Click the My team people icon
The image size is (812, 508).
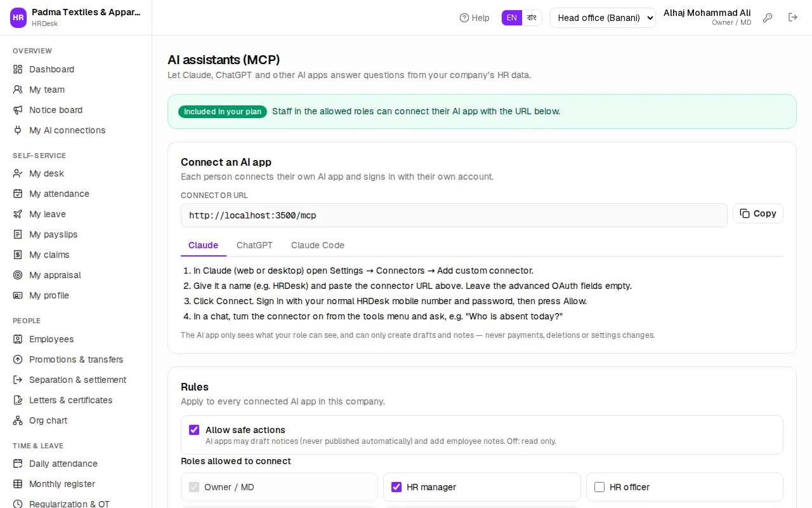pyautogui.click(x=18, y=90)
